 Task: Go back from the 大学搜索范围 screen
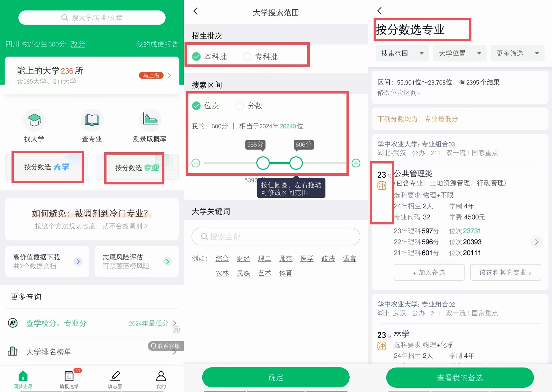tap(196, 11)
